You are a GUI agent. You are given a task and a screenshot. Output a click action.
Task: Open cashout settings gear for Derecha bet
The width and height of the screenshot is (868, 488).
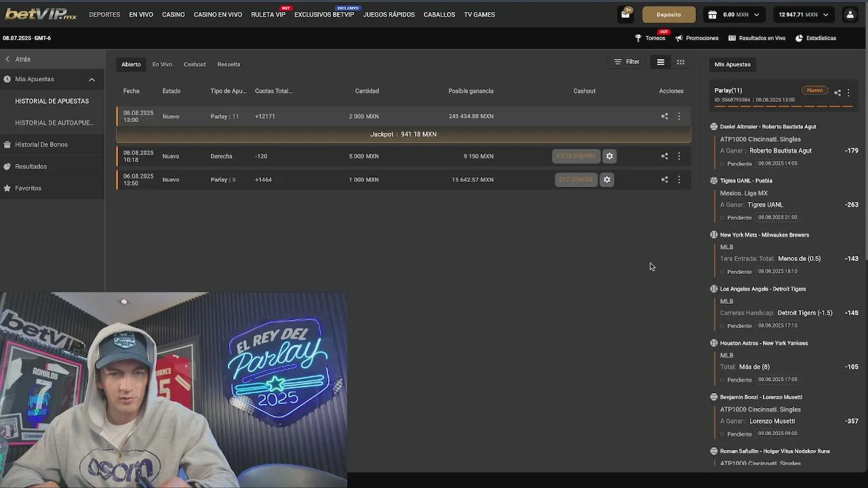coord(610,156)
